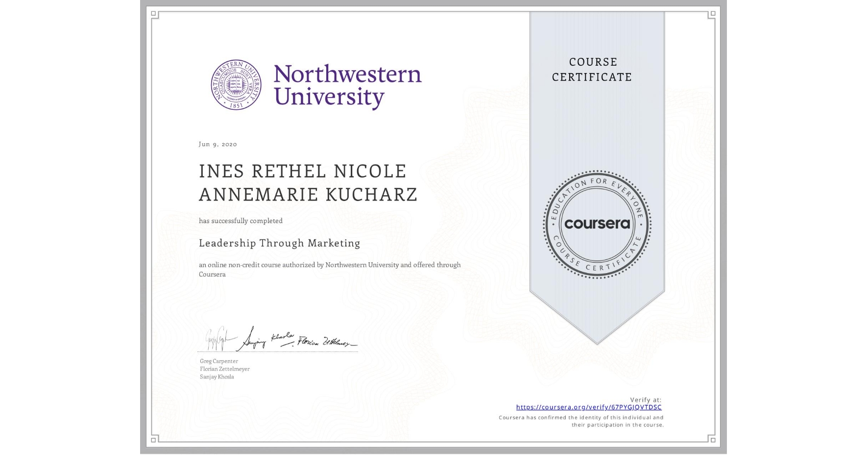Click the Verify at label text
The height and width of the screenshot is (455, 868).
pyautogui.click(x=645, y=399)
